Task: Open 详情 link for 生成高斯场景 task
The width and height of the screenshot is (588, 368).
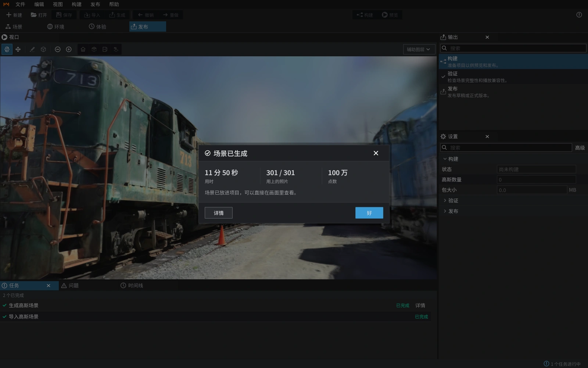Action: pyautogui.click(x=420, y=305)
